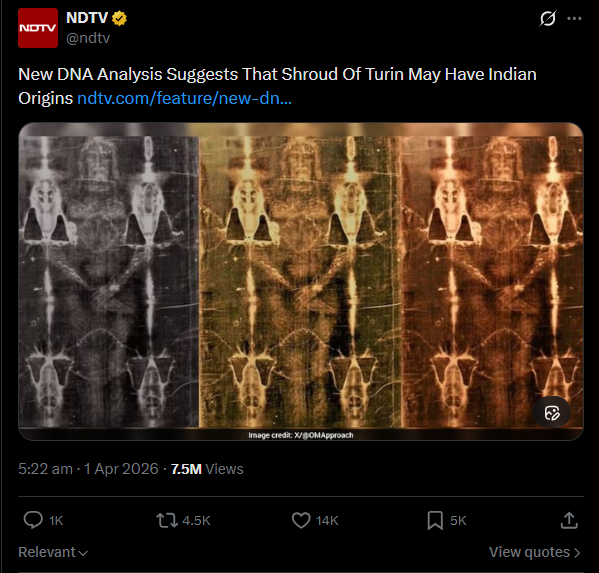This screenshot has width=599, height=573.
Task: Open the NDTV profile avatar
Action: tap(38, 28)
